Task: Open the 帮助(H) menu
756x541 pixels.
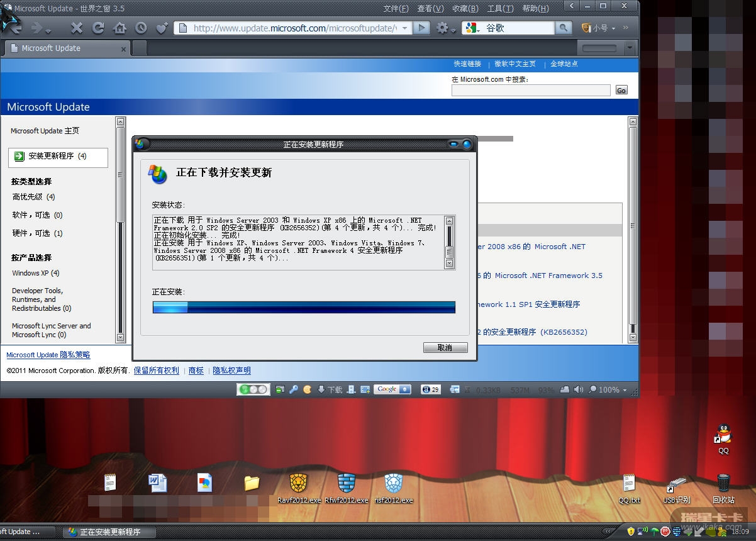Action: tap(535, 8)
